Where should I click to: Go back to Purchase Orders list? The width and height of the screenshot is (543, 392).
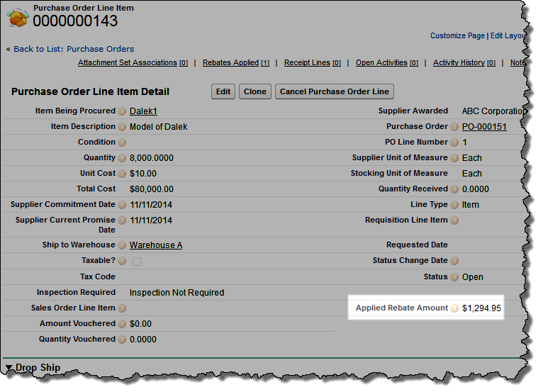73,49
